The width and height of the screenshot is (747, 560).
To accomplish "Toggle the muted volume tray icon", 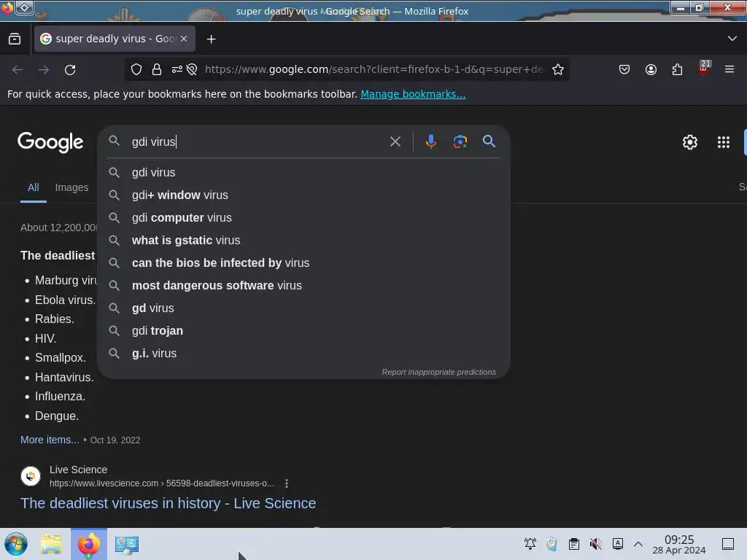I will [x=595, y=544].
